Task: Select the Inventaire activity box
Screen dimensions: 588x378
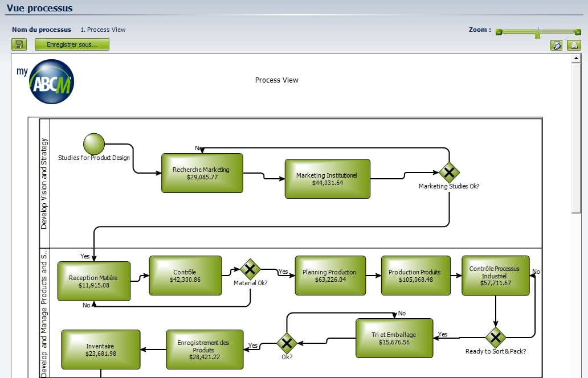Action: tap(100, 350)
